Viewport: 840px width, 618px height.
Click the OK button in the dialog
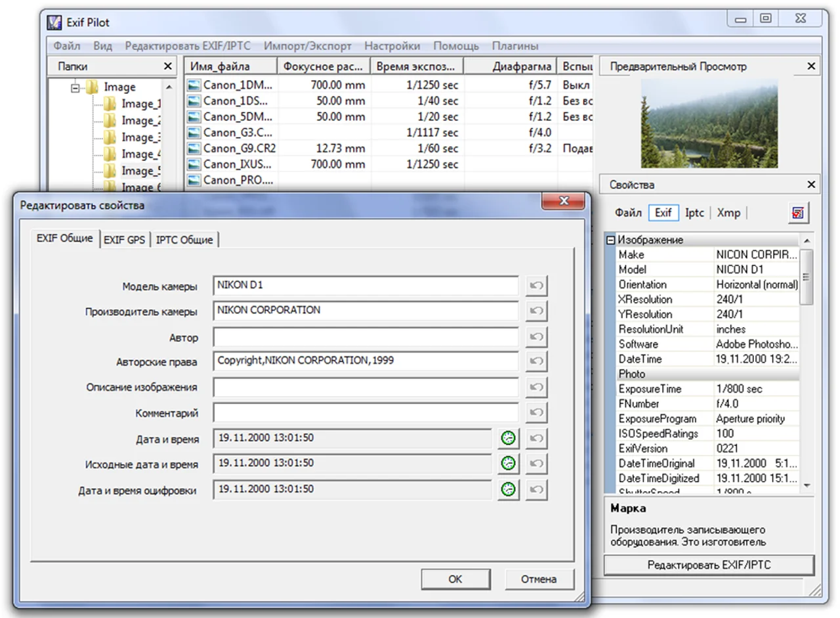[455, 579]
